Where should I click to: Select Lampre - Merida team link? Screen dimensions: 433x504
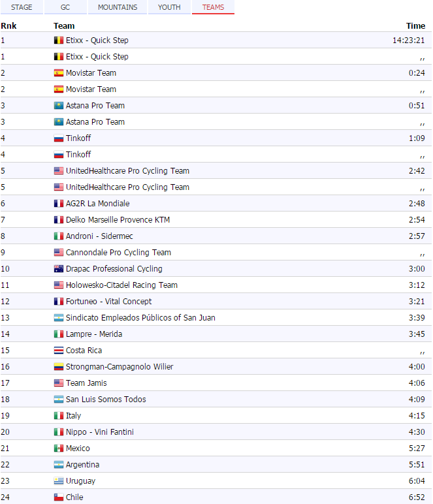click(94, 334)
